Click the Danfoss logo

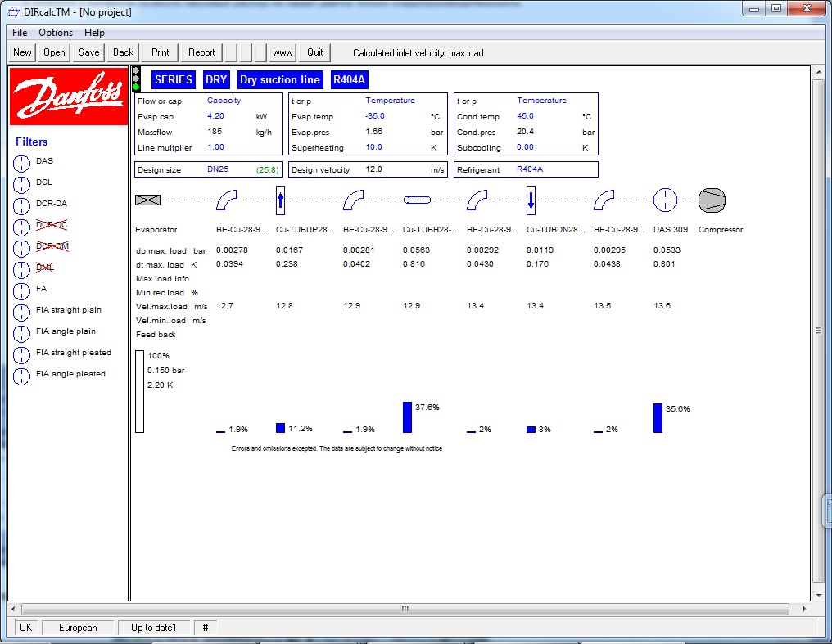(x=69, y=96)
